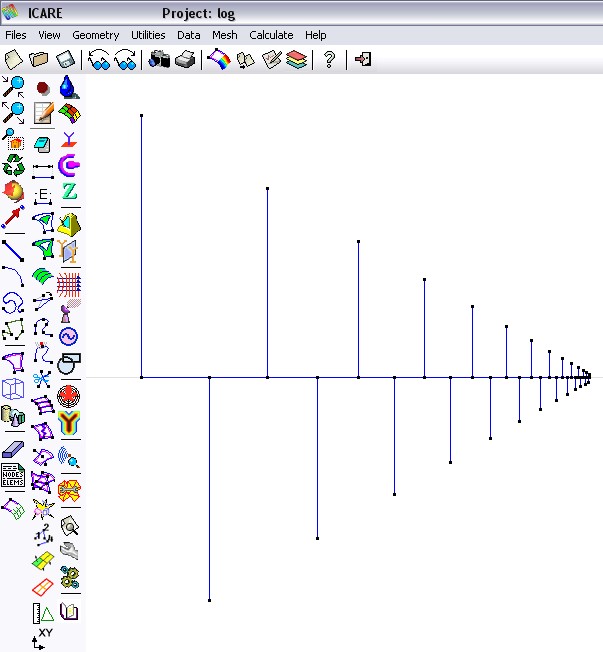Click the red grid with arrows icon

69,284
